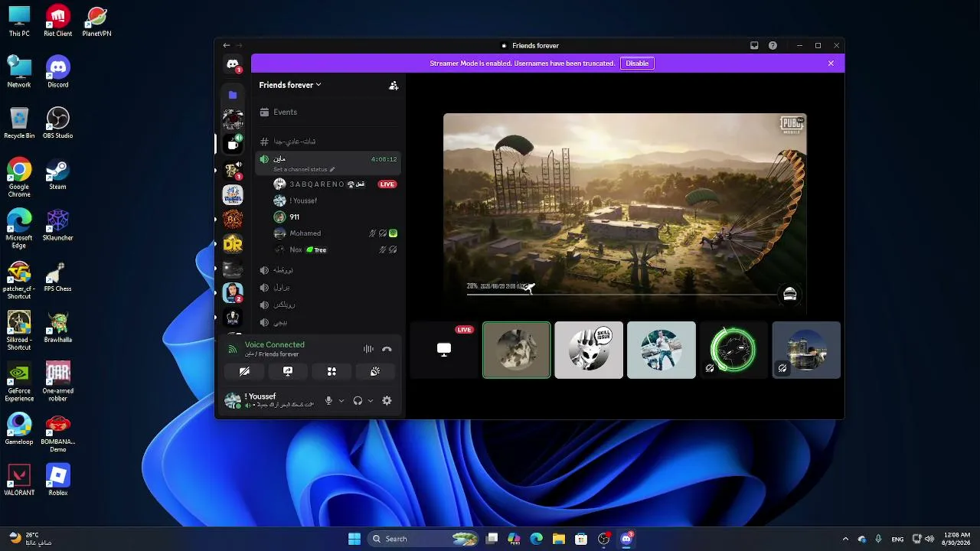Open Microsoft Edge from the taskbar
Viewport: 980px width, 551px height.
[537, 539]
